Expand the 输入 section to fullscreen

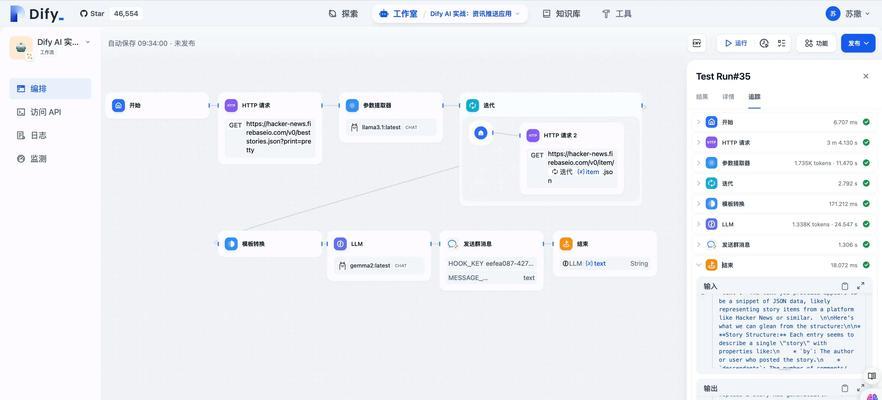click(x=861, y=286)
